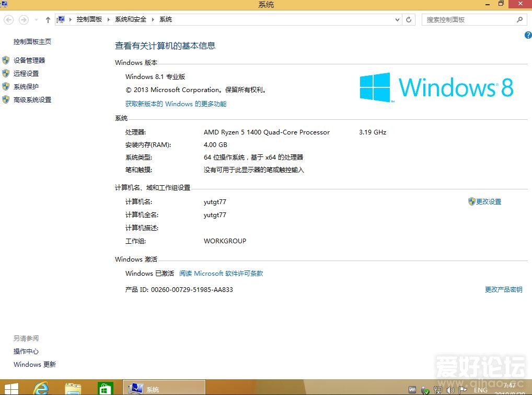Open Help via the question mark icon

(528, 35)
